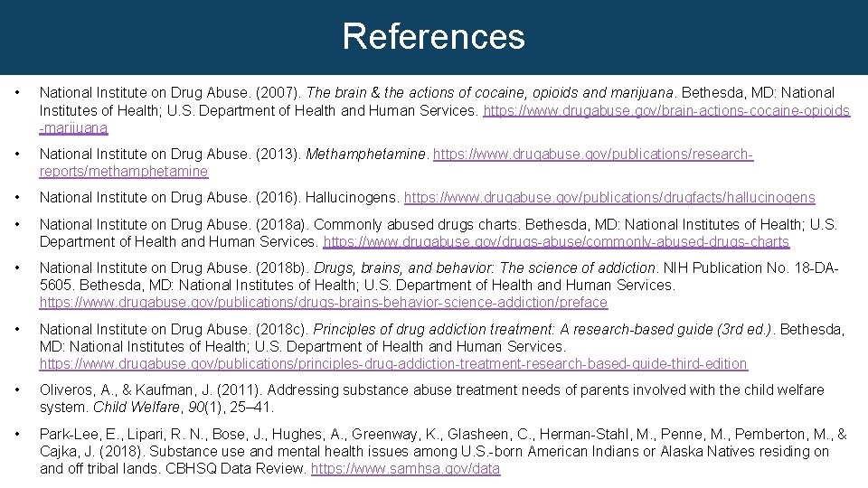Click the 'Commonly abused drugs charts' text
Viewport: 868px width, 488px height.
[416, 225]
